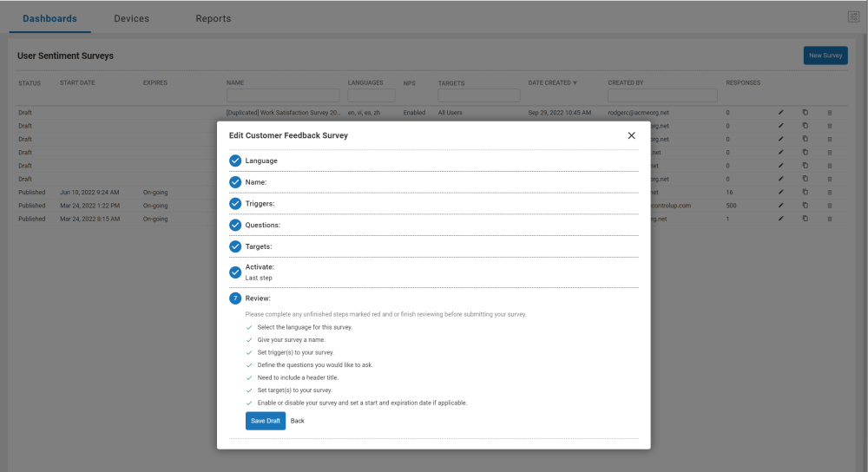This screenshot has width=868, height=472.
Task: Click the response count 500
Action: tap(731, 206)
